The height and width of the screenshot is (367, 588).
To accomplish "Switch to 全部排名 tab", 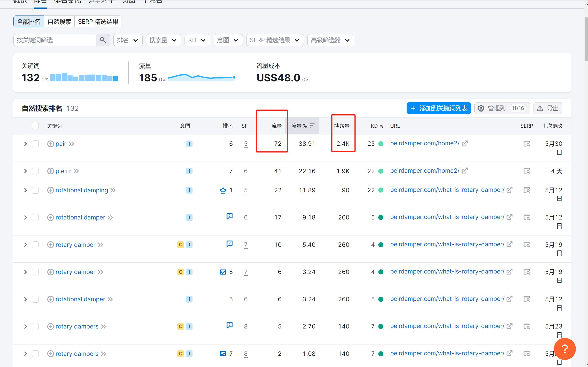I will click(x=29, y=22).
